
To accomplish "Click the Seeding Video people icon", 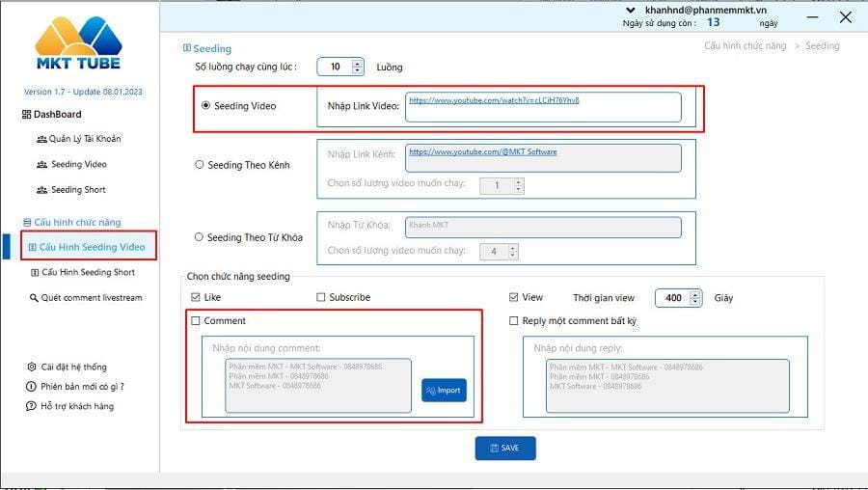I will (41, 164).
